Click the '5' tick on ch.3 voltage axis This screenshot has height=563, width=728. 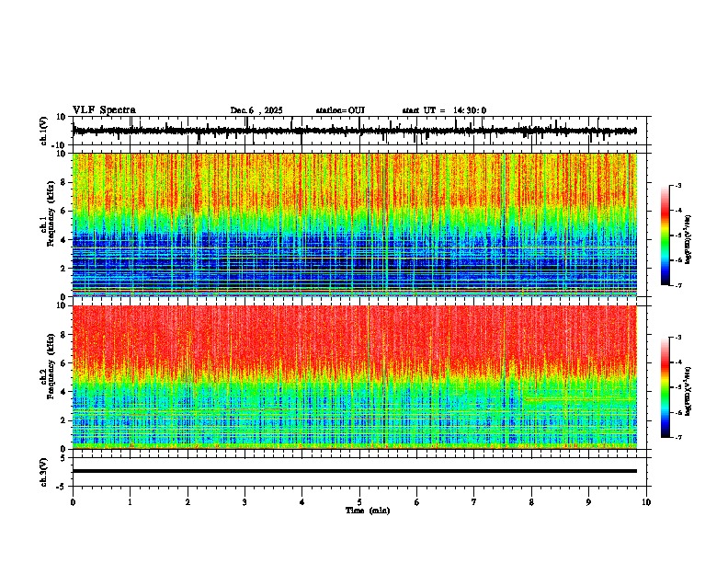coord(63,458)
